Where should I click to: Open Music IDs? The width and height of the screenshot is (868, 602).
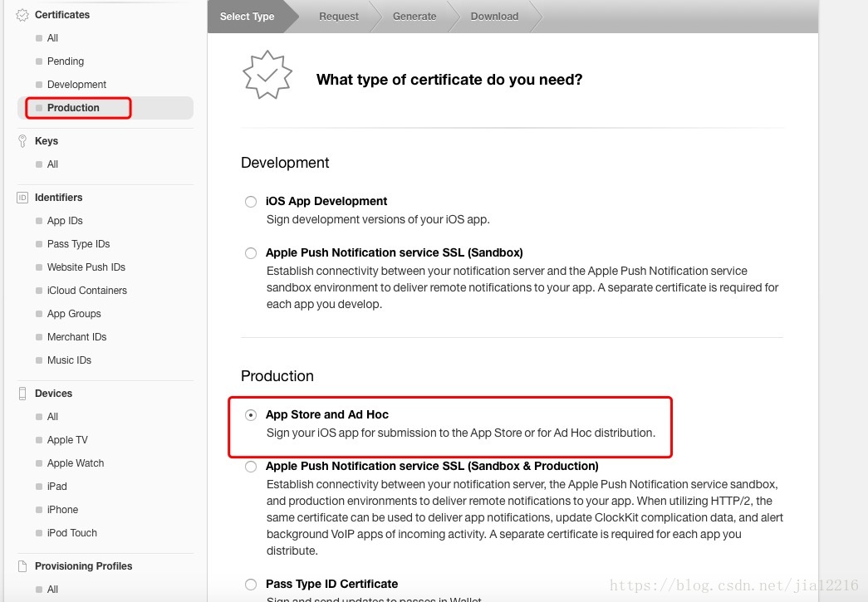[69, 360]
